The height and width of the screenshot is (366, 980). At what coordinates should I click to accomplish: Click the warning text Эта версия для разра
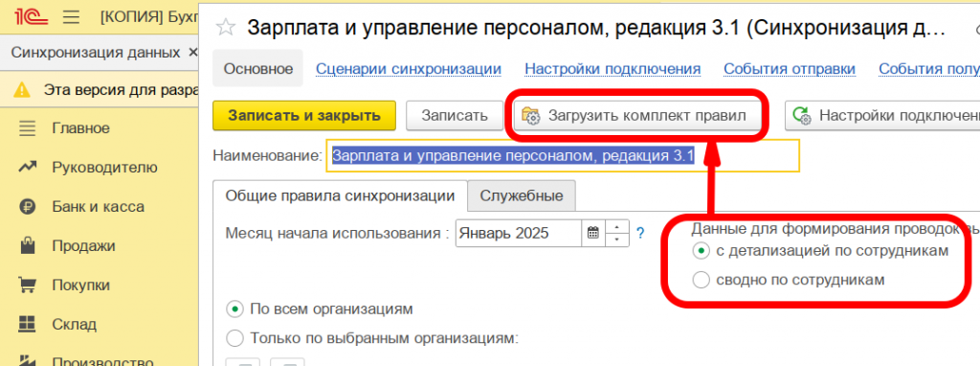point(122,90)
